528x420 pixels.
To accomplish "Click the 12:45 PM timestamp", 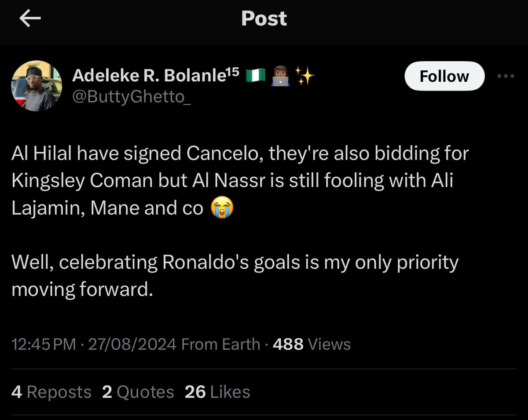I will pos(44,344).
